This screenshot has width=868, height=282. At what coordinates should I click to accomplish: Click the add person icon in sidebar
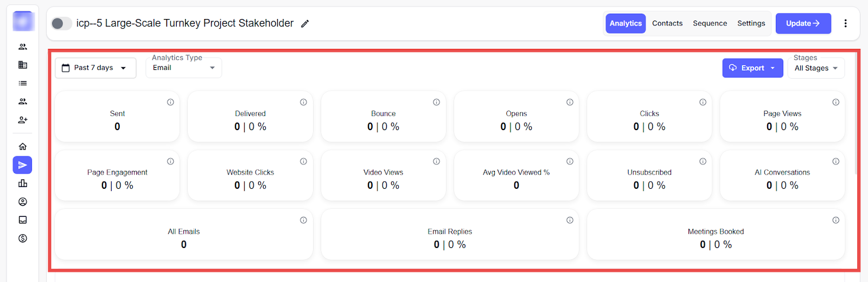(x=22, y=120)
